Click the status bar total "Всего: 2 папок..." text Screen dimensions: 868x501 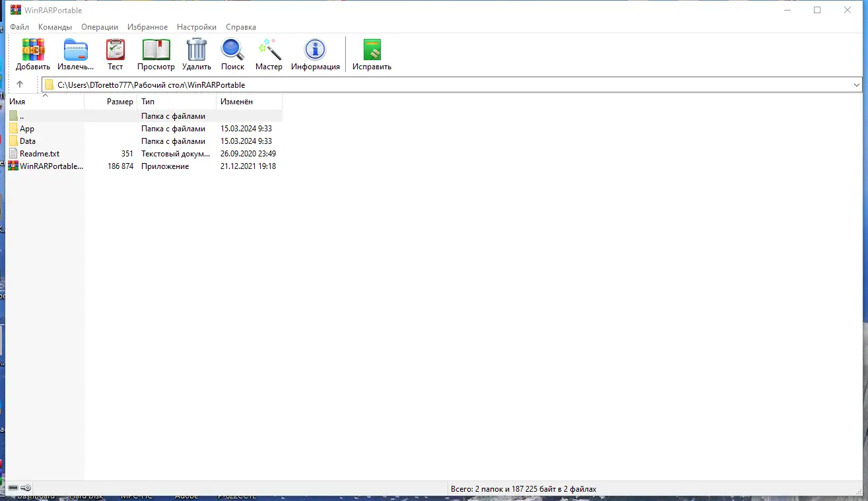coord(523,489)
